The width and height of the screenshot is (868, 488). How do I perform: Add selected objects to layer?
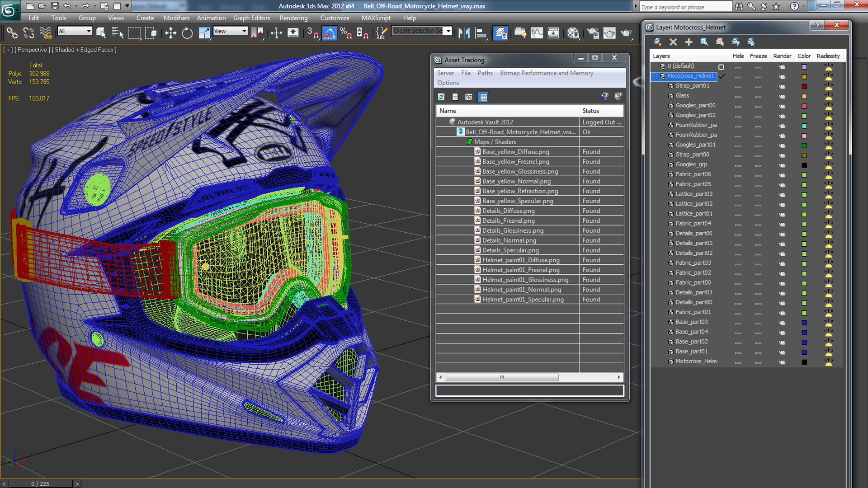coord(688,42)
